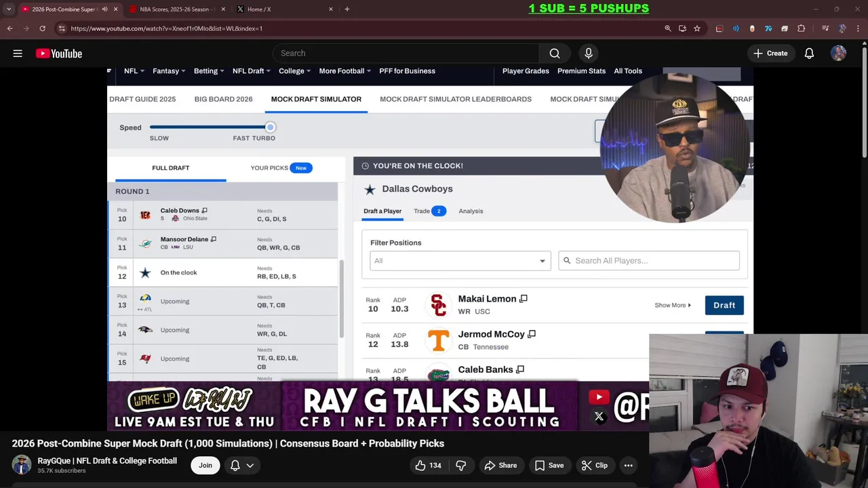Switch to Your Picks tab
868x488 pixels.
point(281,168)
